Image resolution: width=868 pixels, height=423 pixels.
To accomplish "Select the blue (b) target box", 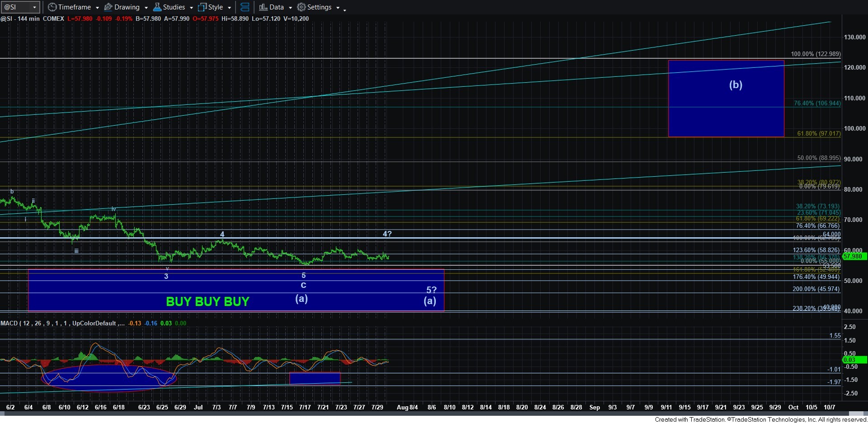I will point(726,99).
